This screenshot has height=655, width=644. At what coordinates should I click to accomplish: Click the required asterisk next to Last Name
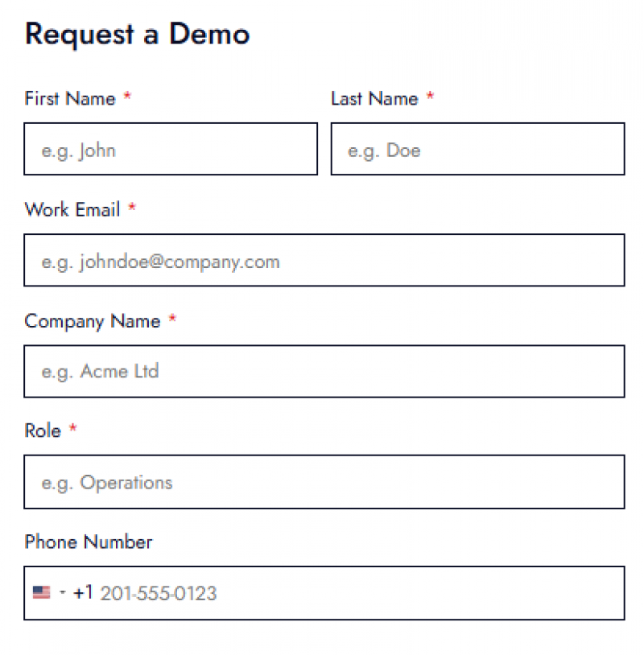[x=430, y=97]
